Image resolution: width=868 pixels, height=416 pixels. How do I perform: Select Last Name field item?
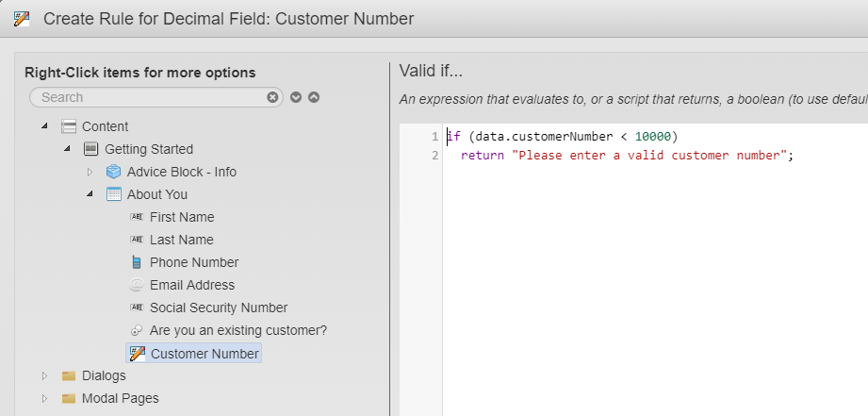[182, 240]
